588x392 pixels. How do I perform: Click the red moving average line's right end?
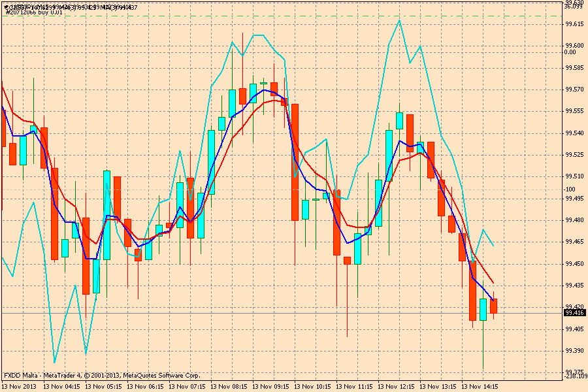click(x=493, y=282)
